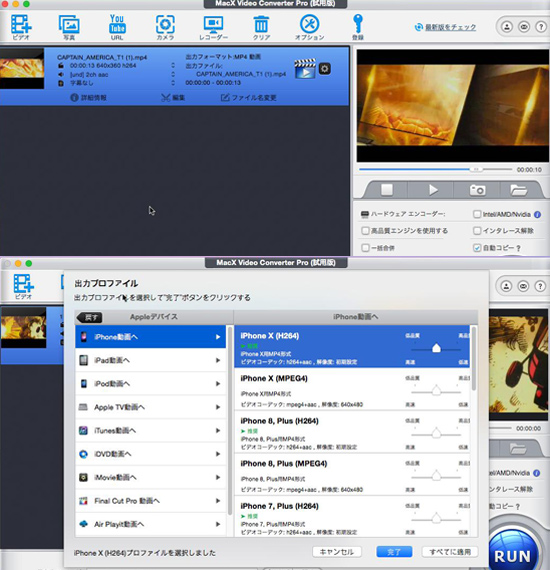
Task: Open the YouTube URL downloader
Action: [x=117, y=27]
